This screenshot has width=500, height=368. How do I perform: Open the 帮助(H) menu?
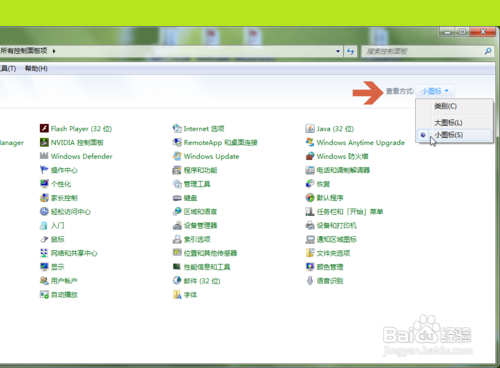click(x=36, y=68)
